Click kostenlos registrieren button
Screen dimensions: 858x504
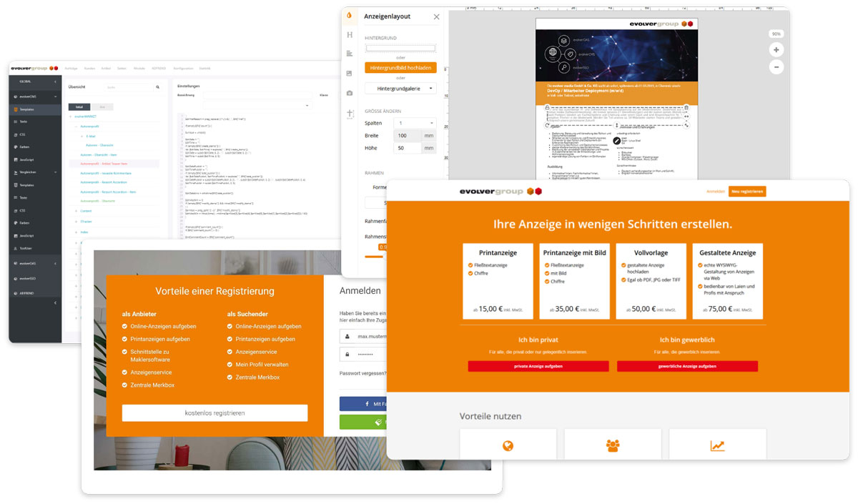(x=214, y=412)
